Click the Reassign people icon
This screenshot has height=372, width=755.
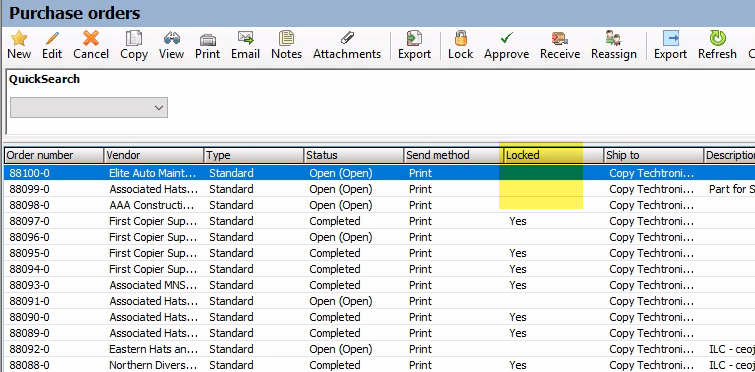(613, 38)
